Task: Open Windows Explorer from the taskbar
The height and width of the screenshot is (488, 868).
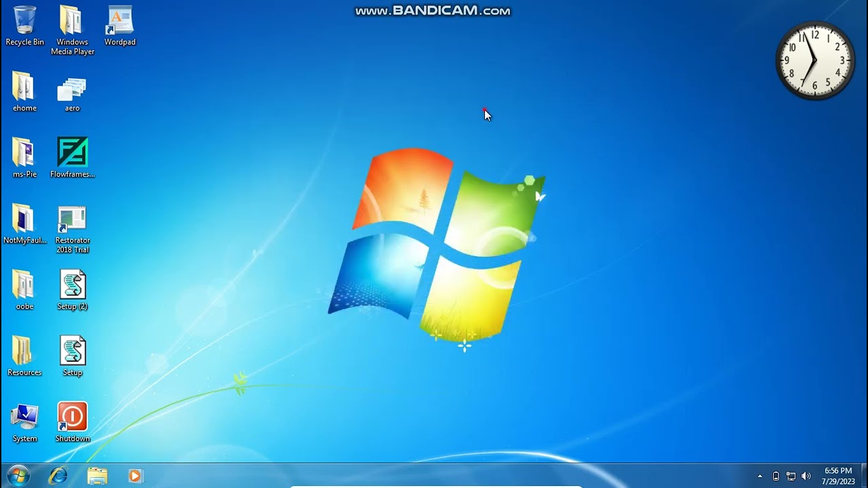Action: tap(98, 476)
